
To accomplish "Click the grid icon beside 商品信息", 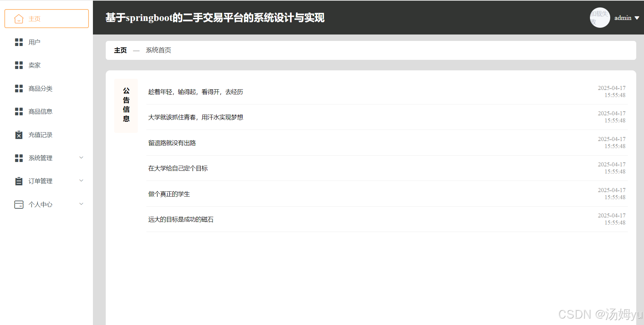I will click(x=19, y=112).
